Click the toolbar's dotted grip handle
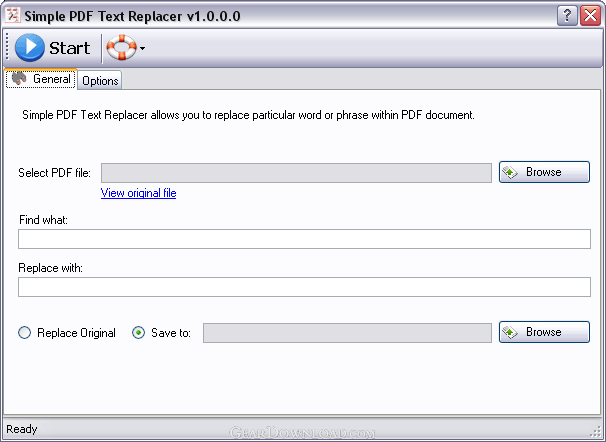This screenshot has width=606, height=442. 7,47
